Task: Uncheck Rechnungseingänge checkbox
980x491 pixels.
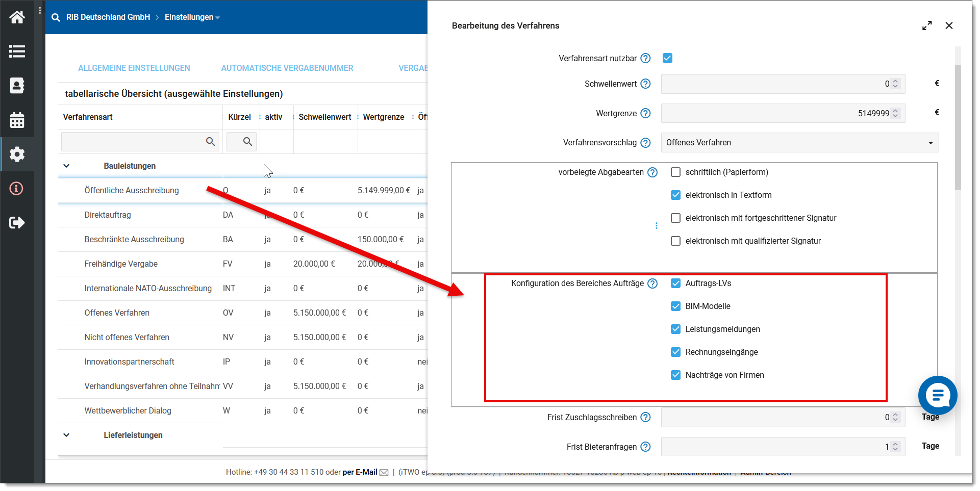Action: point(675,352)
